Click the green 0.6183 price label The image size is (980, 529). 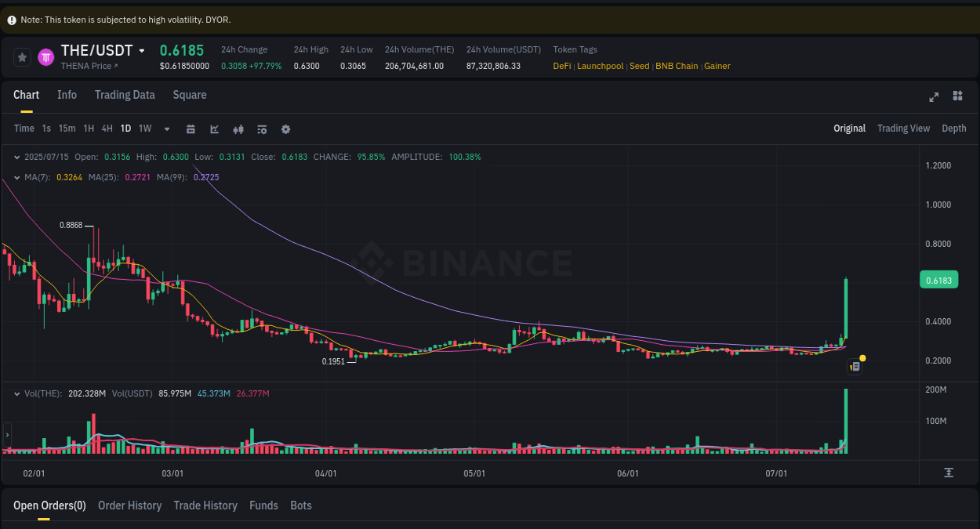coord(938,280)
